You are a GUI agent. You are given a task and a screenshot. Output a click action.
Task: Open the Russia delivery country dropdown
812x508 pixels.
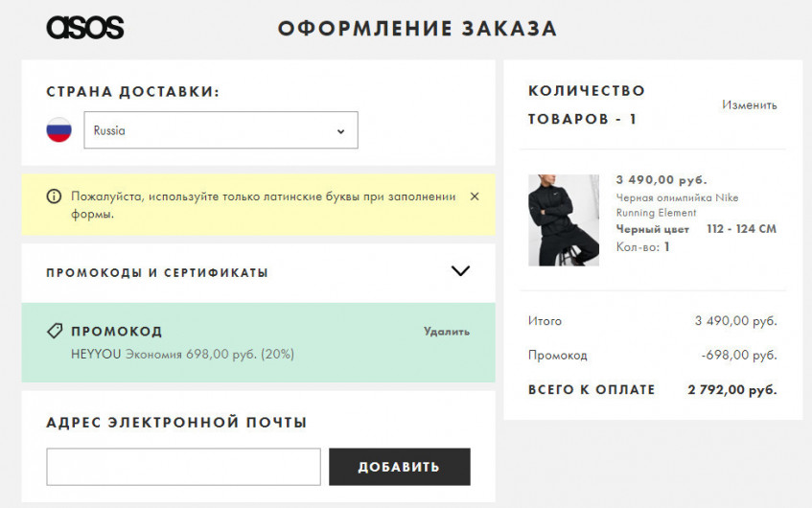220,130
